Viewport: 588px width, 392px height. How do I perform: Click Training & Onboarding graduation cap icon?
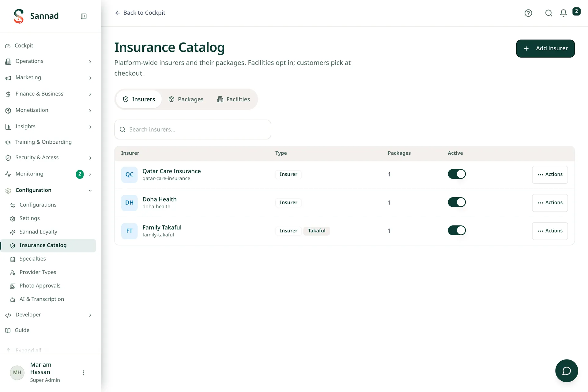(x=8, y=142)
